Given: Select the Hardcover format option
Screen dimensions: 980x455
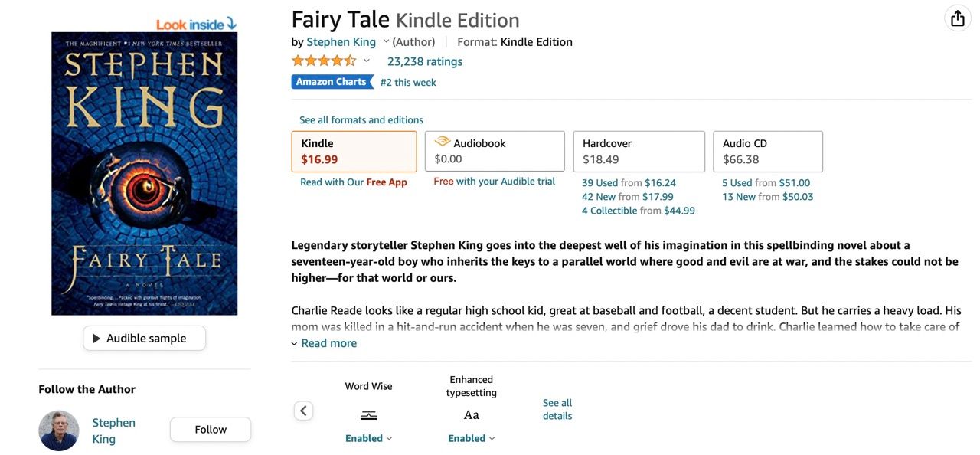Looking at the screenshot, I should pyautogui.click(x=639, y=152).
